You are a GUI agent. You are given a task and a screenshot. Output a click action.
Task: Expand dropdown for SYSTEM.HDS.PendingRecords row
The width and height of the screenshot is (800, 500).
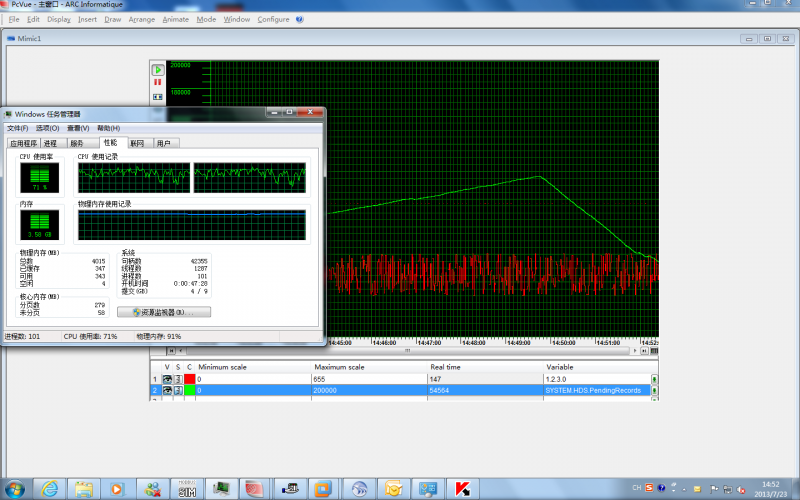click(654, 390)
